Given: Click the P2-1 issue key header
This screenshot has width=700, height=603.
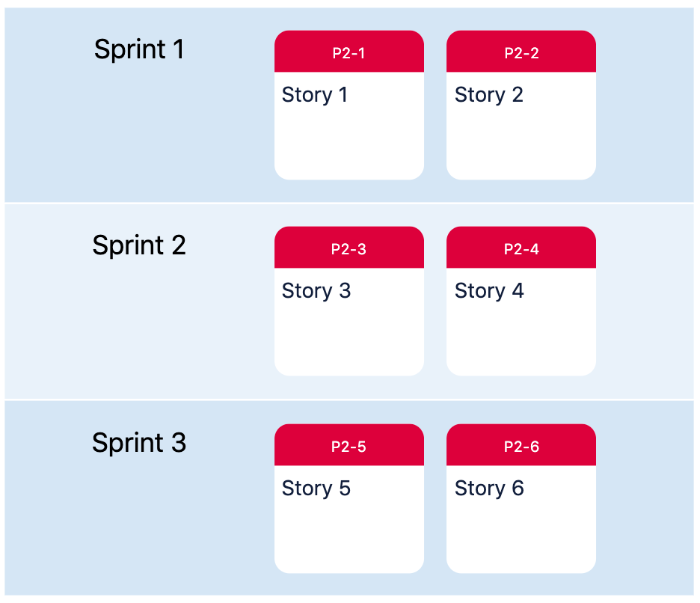Looking at the screenshot, I should pyautogui.click(x=349, y=53).
